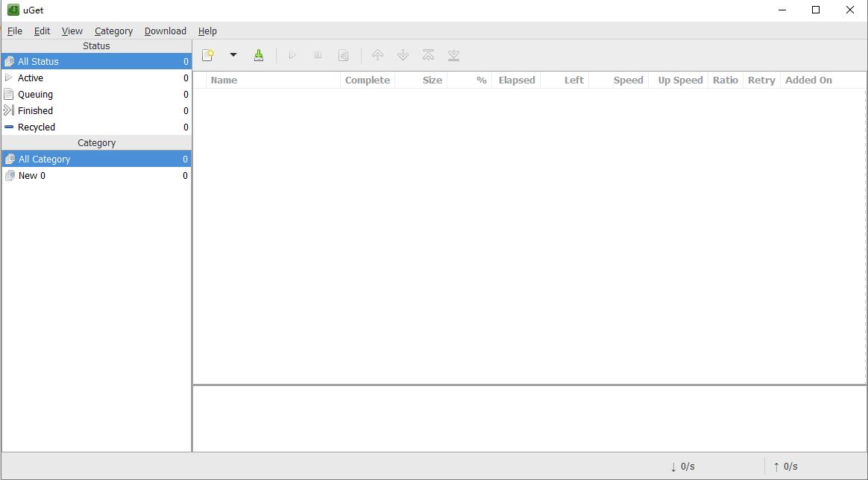Open the Download menu
This screenshot has width=868, height=480.
tap(165, 31)
